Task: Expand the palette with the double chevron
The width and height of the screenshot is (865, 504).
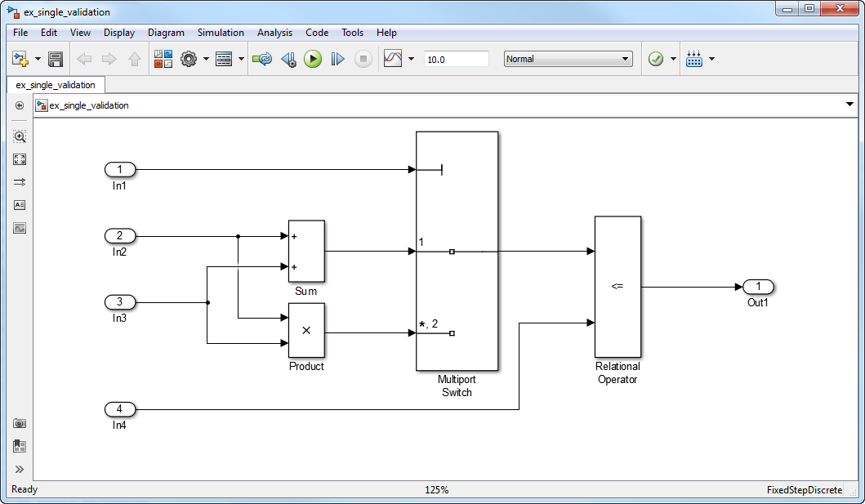Action: [x=20, y=469]
